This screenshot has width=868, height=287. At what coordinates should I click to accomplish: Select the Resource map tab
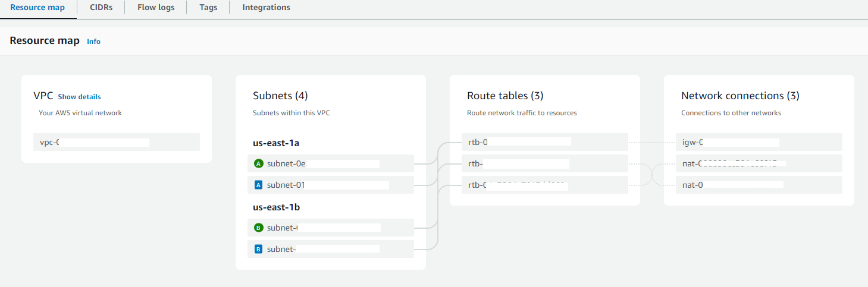click(x=37, y=8)
